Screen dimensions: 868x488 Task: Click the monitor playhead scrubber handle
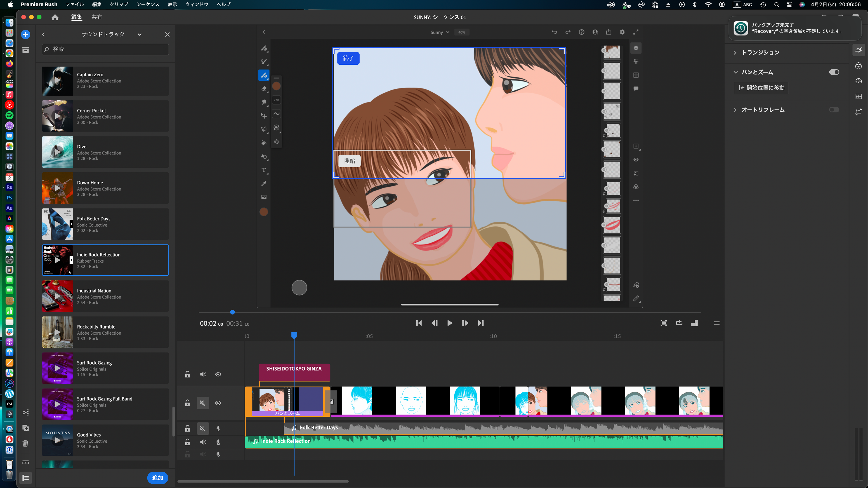pos(232,312)
